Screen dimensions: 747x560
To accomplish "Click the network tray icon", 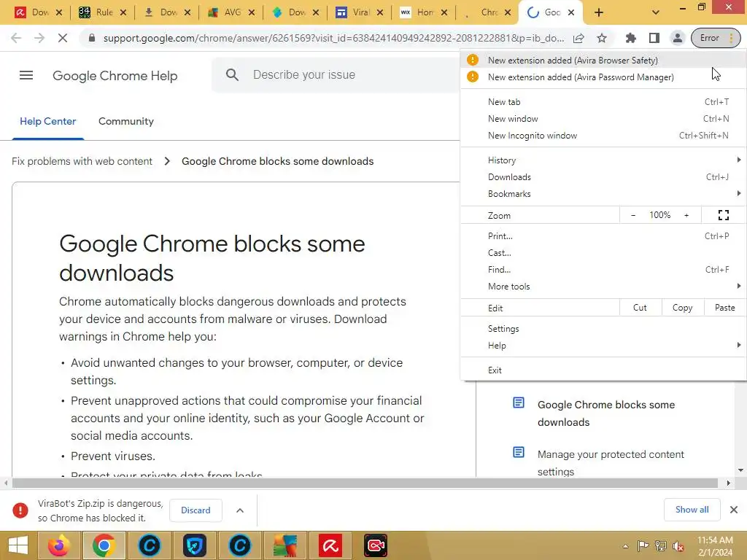I will point(661,545).
